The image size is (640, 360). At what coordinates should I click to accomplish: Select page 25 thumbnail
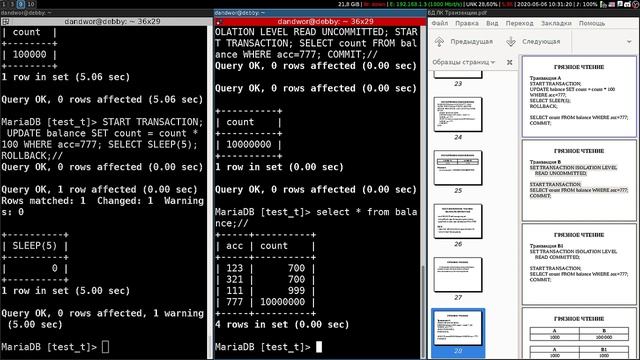[458, 167]
